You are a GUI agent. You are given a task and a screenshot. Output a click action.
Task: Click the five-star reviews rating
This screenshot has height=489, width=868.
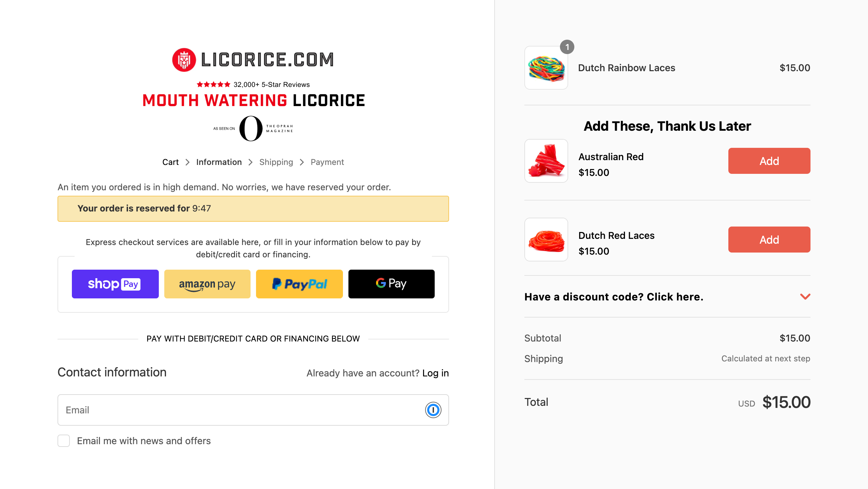coord(213,84)
